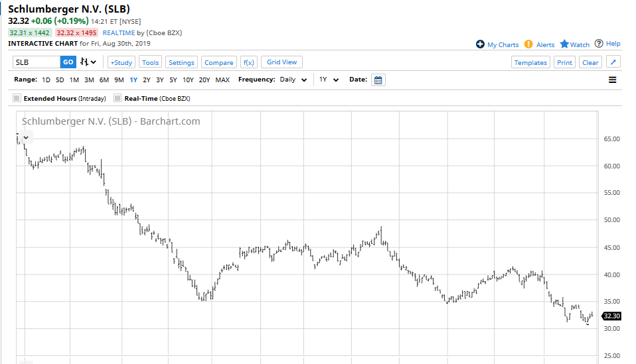Viewport: 636px width, 364px height.
Task: Open chart Settings button
Action: pyautogui.click(x=181, y=62)
